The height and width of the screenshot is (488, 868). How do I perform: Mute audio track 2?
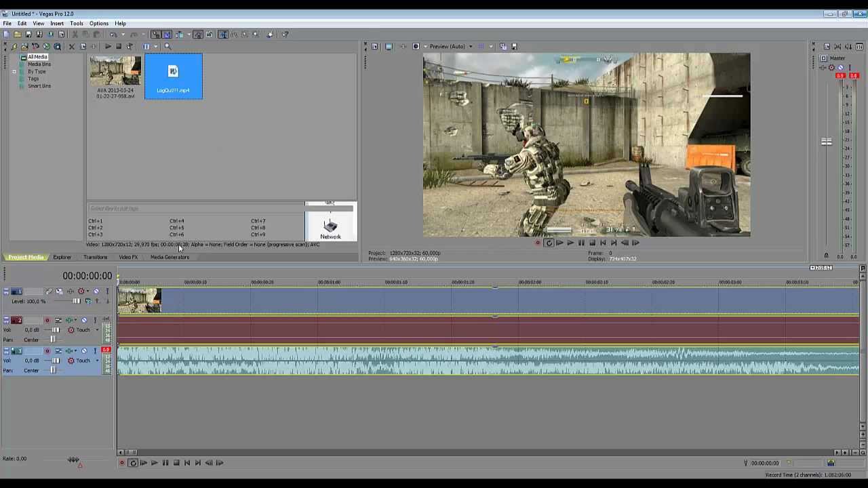[84, 321]
